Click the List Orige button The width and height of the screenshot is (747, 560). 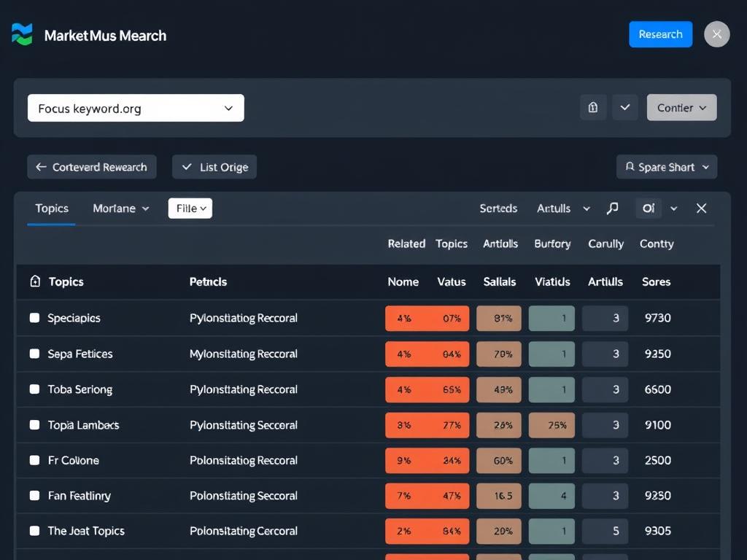tap(214, 166)
